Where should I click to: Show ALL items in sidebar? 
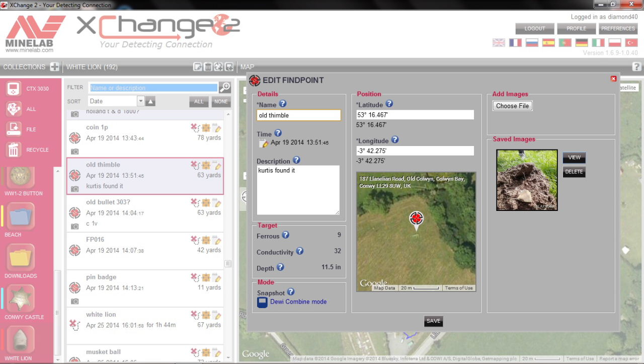click(x=14, y=109)
